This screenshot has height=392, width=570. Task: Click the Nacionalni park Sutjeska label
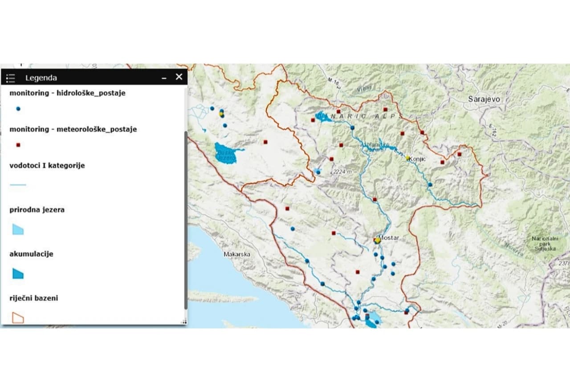tap(544, 244)
